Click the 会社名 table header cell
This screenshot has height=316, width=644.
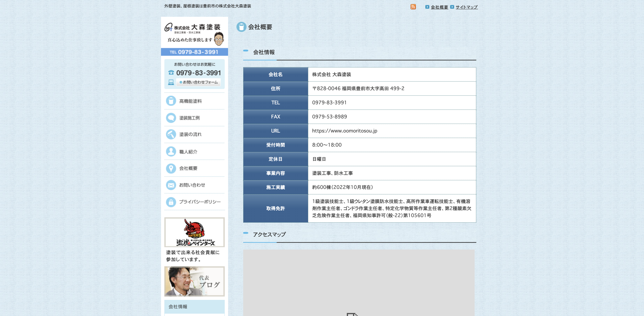point(276,74)
